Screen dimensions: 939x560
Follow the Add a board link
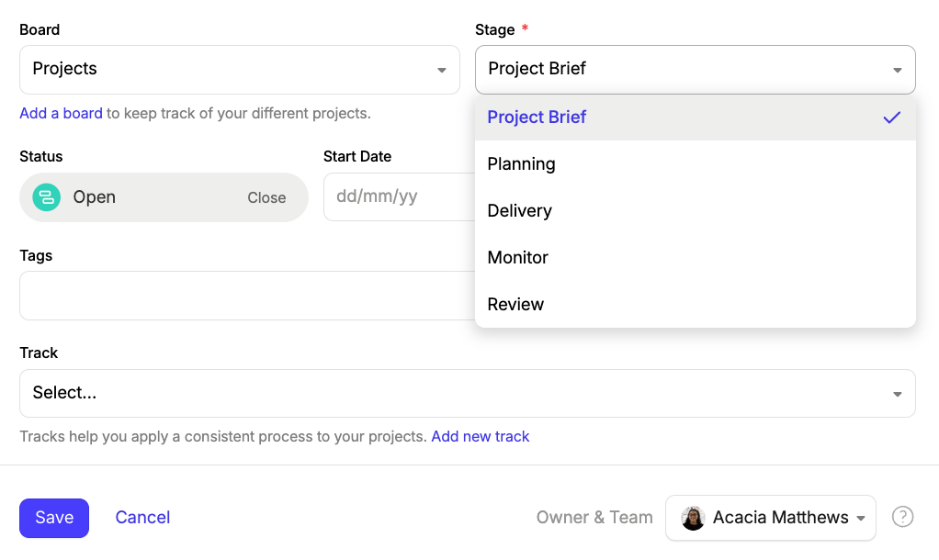click(x=61, y=113)
